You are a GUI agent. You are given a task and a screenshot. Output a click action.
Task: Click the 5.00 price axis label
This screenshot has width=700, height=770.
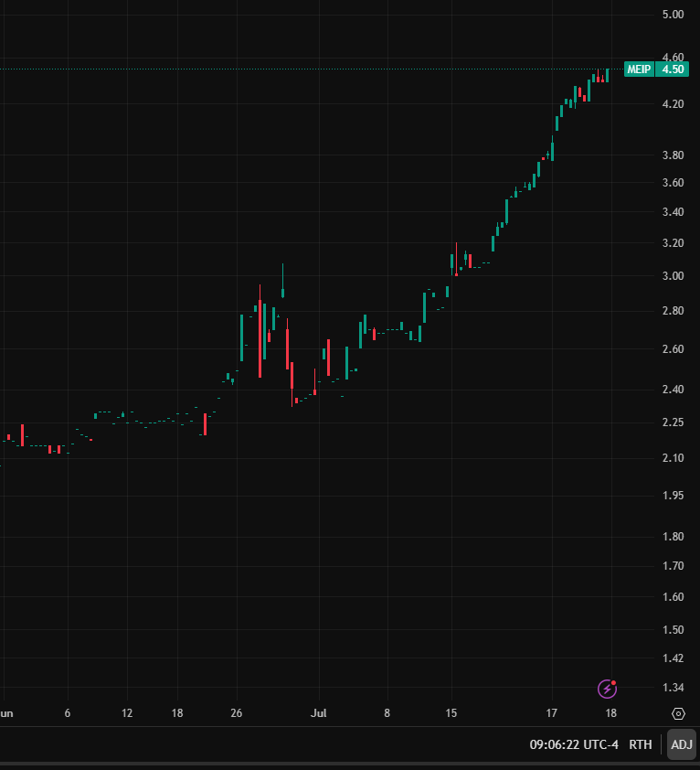coord(673,15)
